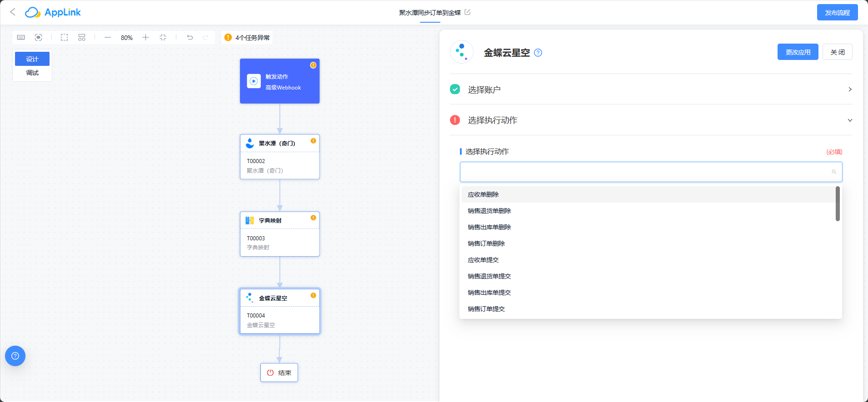Click the 聚水潭 water drop icon

pyautogui.click(x=250, y=143)
